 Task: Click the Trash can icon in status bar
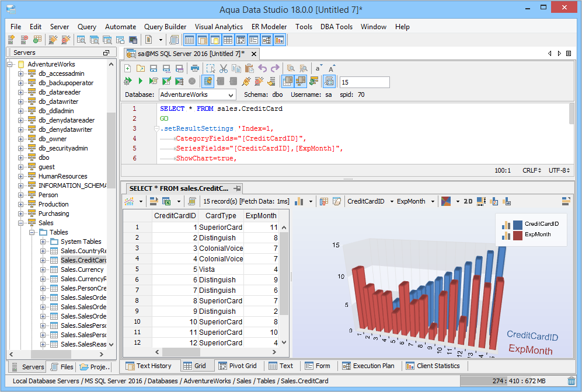[571, 381]
